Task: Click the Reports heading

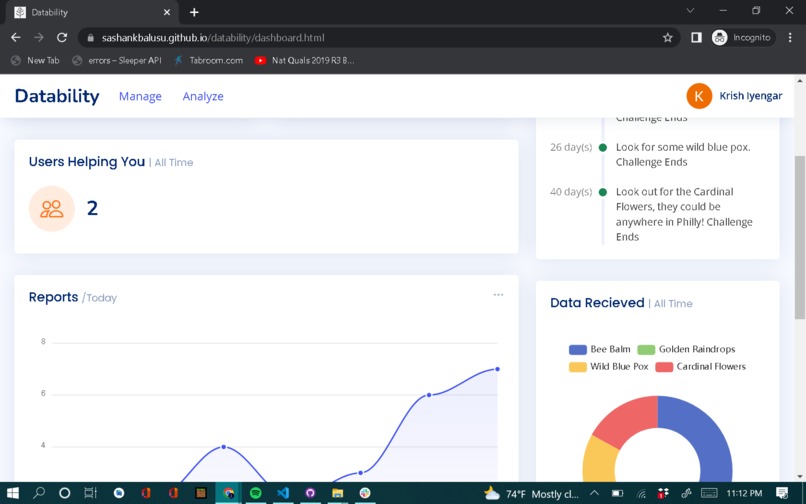Action: click(x=53, y=297)
